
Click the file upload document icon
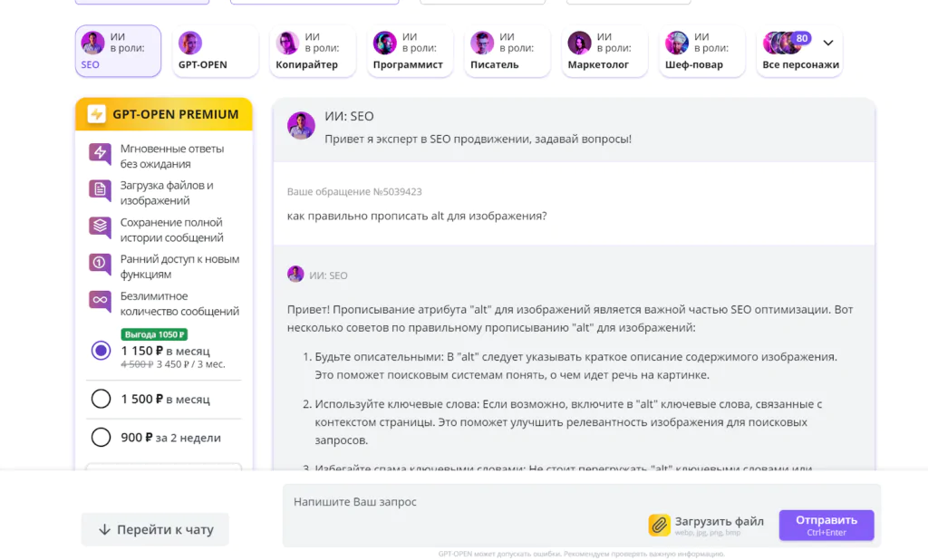pyautogui.click(x=100, y=190)
